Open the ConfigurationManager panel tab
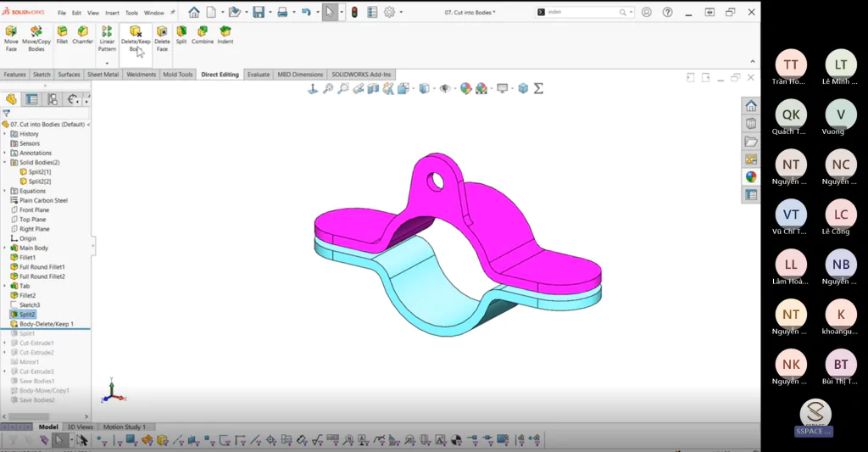868x452 pixels. (x=53, y=100)
